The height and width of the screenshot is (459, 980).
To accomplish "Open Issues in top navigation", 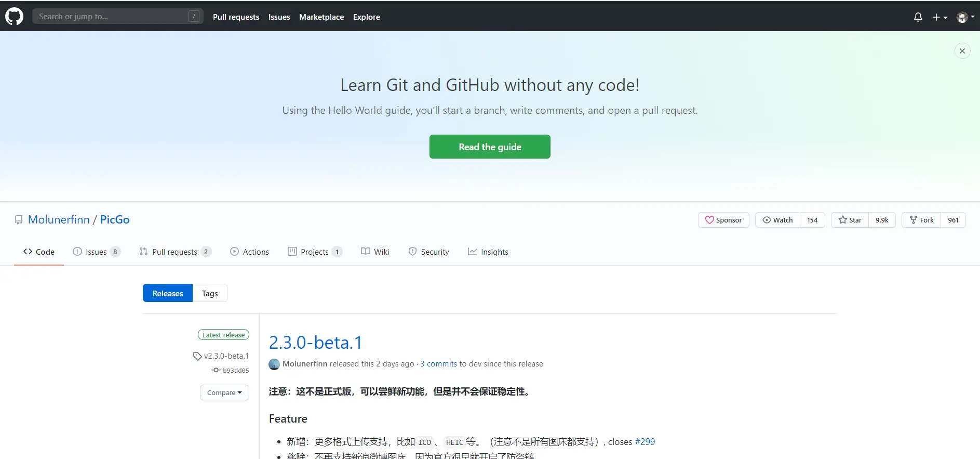I will [x=279, y=17].
